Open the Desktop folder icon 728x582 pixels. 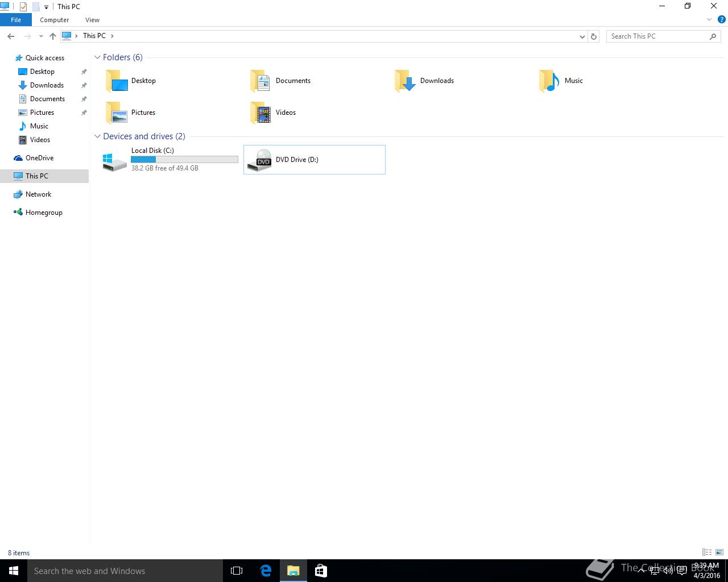point(117,81)
